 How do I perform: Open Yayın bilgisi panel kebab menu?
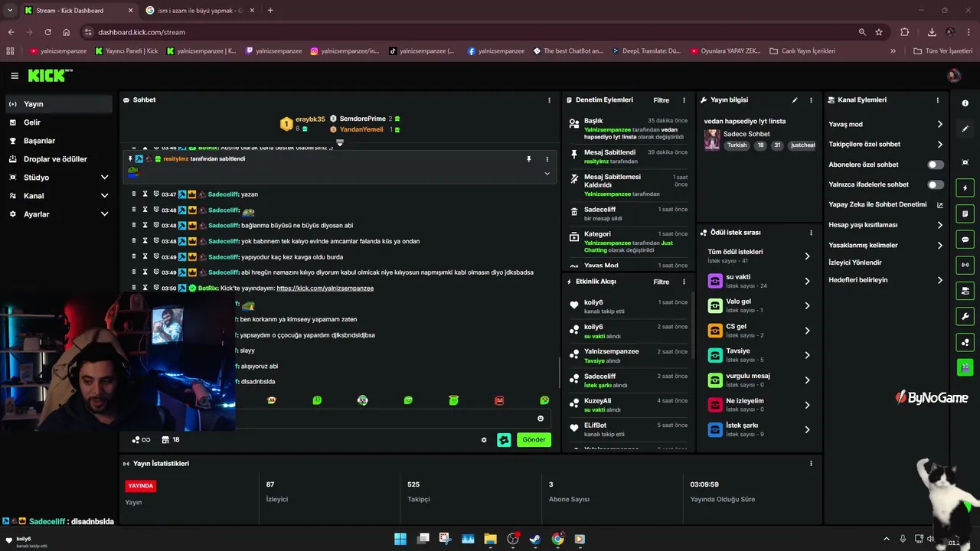coord(811,100)
